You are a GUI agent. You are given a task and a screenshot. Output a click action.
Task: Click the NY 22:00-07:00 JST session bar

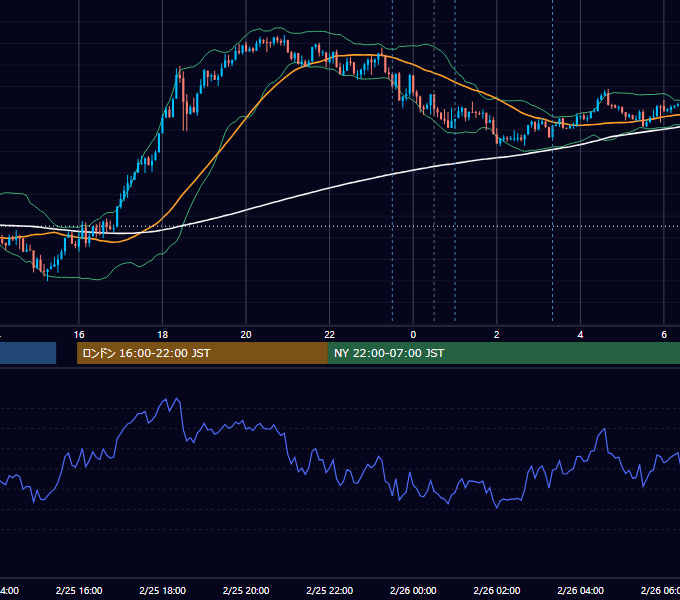tap(503, 353)
